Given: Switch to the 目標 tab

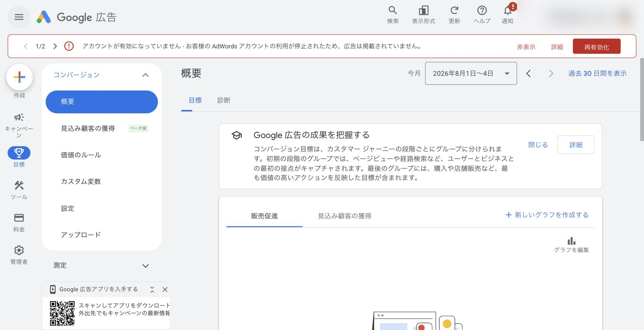Looking at the screenshot, I should 195,101.
